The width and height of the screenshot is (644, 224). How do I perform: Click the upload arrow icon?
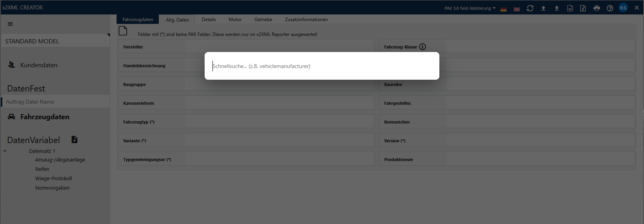(x=543, y=8)
